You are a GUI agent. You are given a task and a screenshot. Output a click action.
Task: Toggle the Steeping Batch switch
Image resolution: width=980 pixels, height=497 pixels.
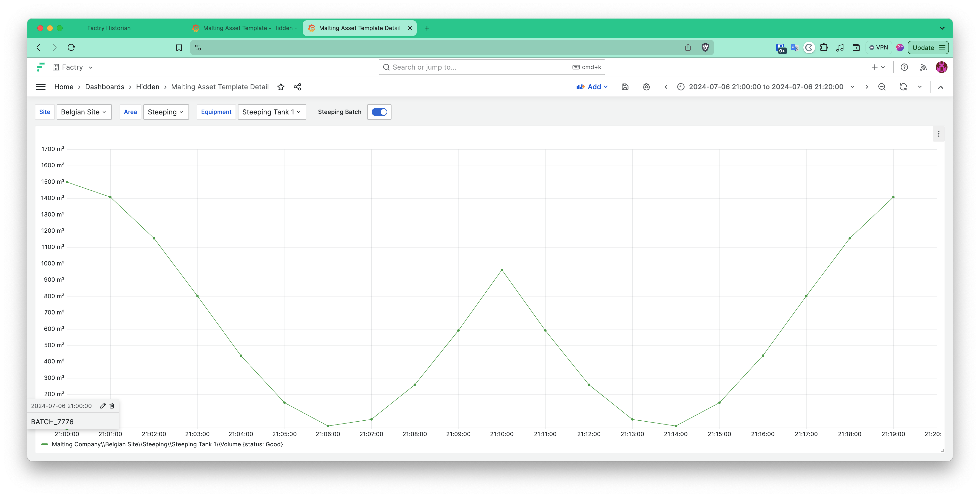(x=379, y=112)
